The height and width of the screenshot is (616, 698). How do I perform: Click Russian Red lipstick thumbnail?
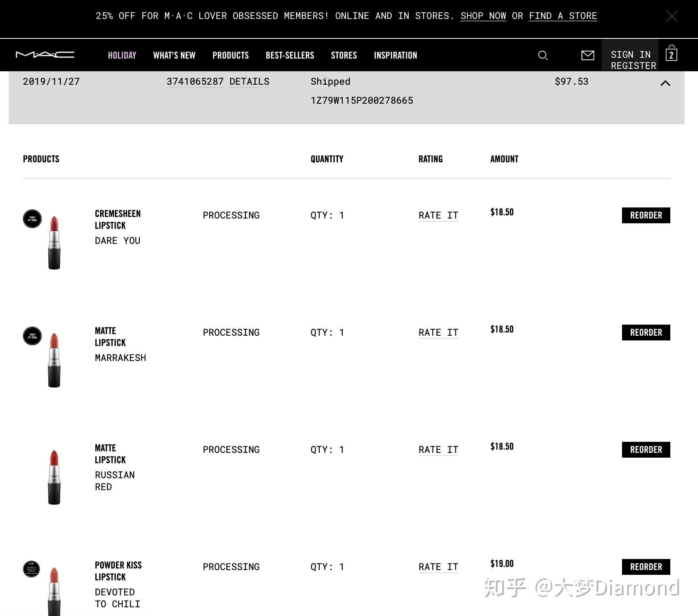54,477
